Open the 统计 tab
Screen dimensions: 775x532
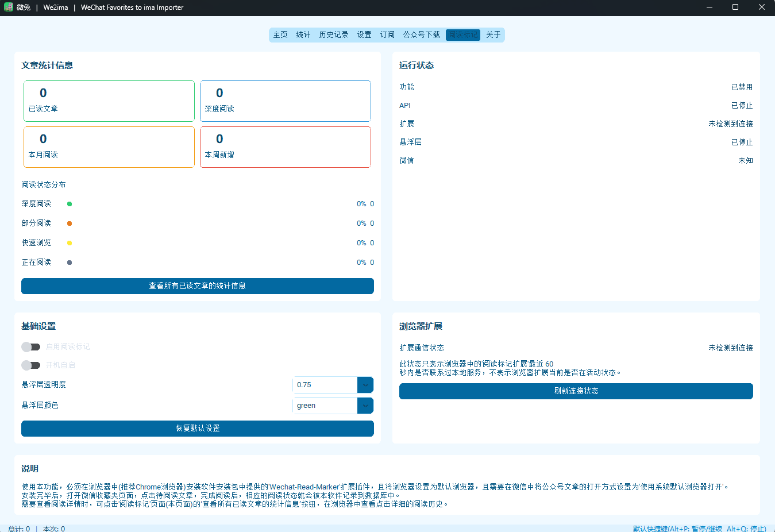303,35
